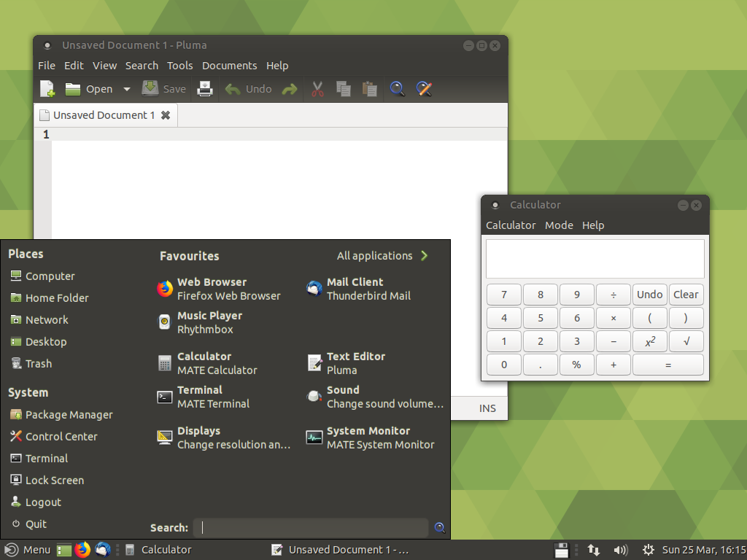Click the Find magnifier icon in Pluma
This screenshot has width=747, height=560.
point(398,89)
